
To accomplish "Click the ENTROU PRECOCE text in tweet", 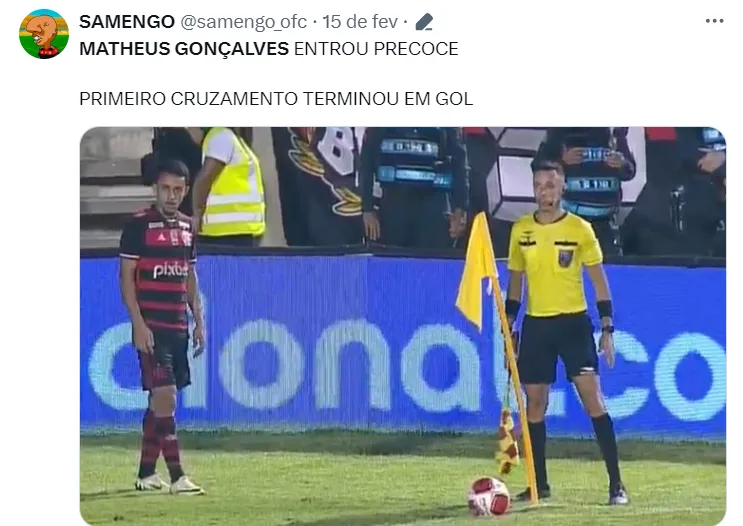I will [376, 49].
